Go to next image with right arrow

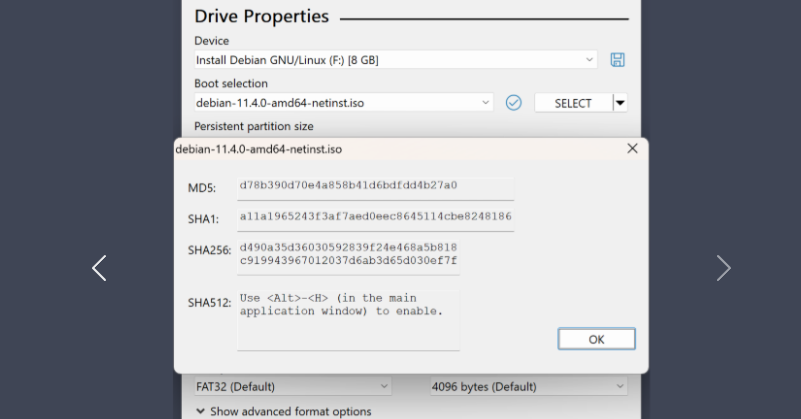tap(723, 268)
